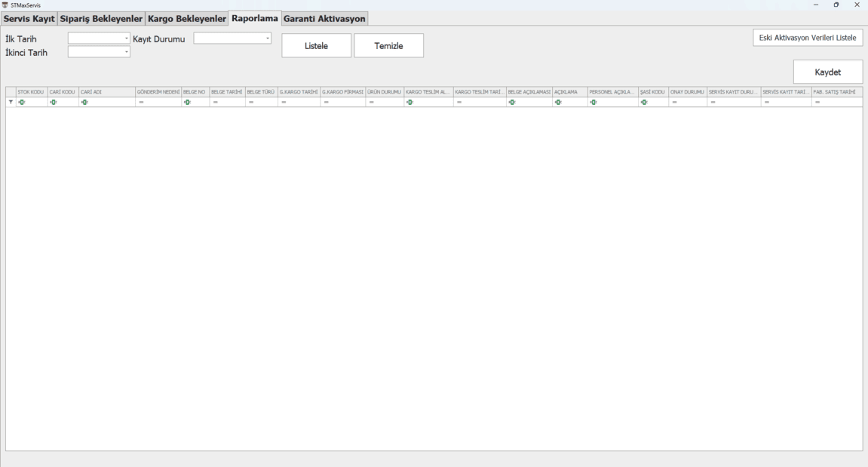Image resolution: width=868 pixels, height=467 pixels.
Task: Click the ONAY DURUMU column header
Action: [688, 92]
